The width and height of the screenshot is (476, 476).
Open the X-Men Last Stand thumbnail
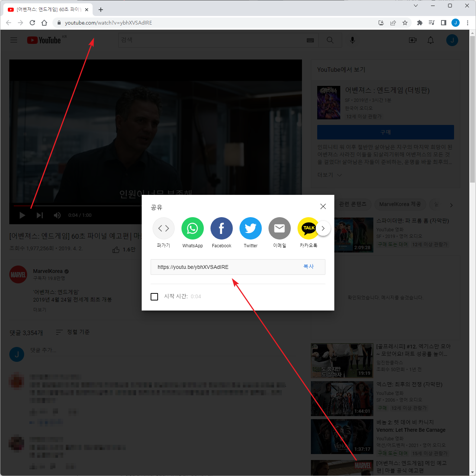[342, 399]
